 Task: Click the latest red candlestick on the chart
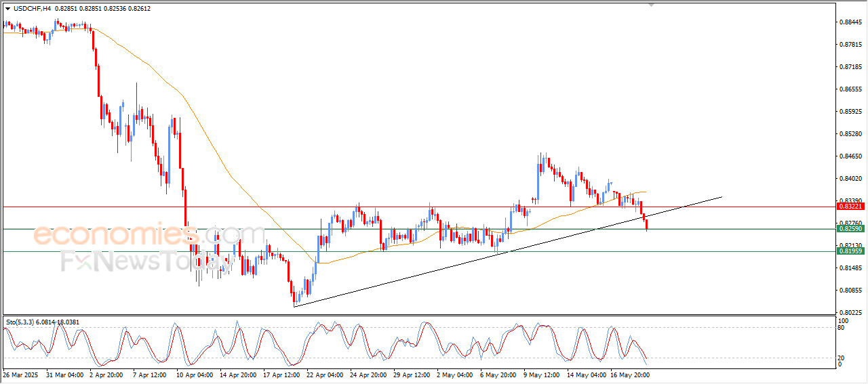coord(646,225)
